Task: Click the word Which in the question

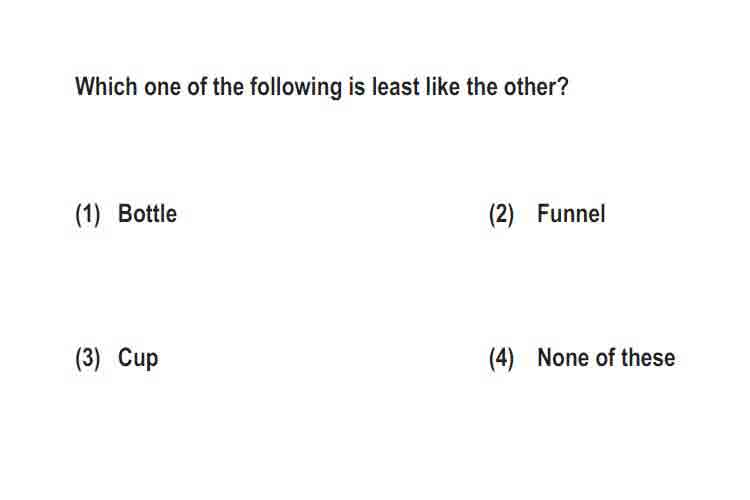Action: 106,87
